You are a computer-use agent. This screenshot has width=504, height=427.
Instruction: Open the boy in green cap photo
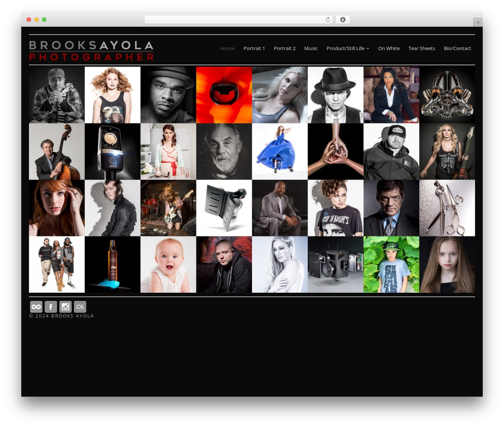coord(391,265)
